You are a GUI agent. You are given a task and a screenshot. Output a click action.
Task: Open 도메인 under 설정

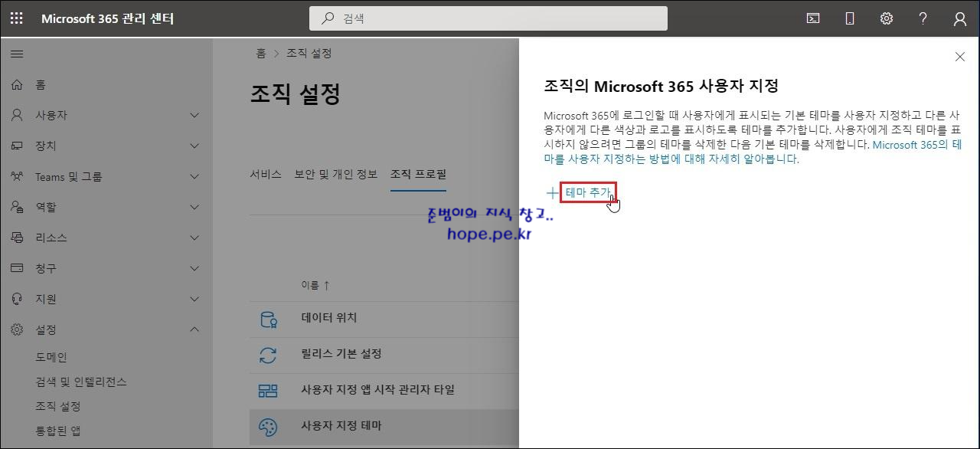[51, 357]
